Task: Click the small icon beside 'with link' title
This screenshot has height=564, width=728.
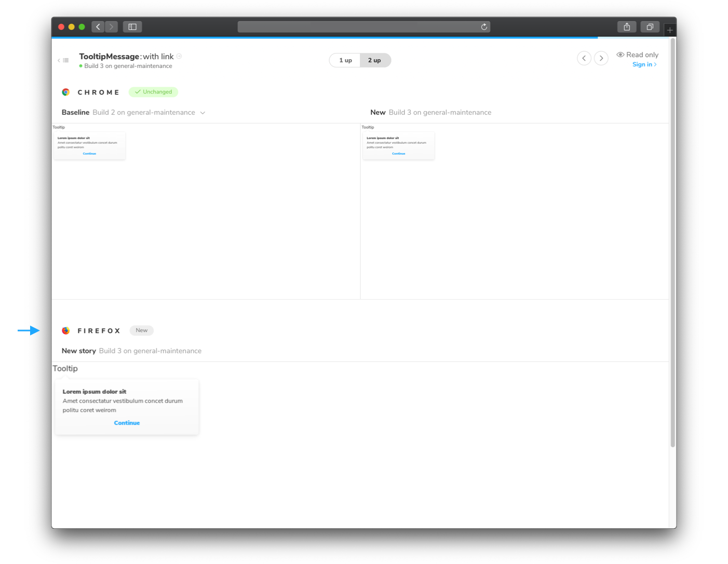Action: pos(179,56)
